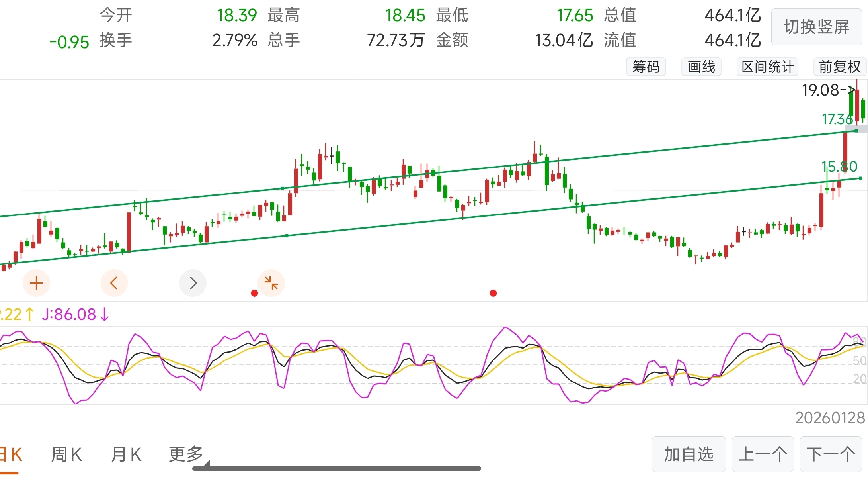Screen dimensions: 868x478
Task: Toggle the 前复权 price adjustment option
Action: coord(840,67)
